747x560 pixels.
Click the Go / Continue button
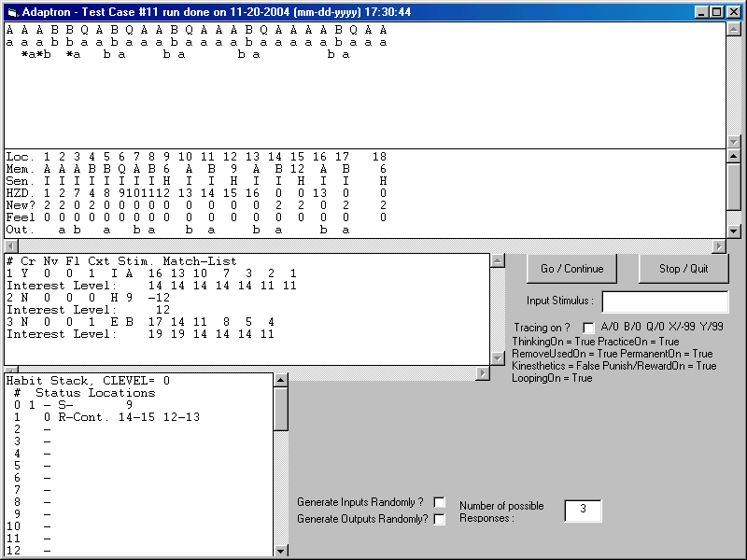tap(571, 269)
